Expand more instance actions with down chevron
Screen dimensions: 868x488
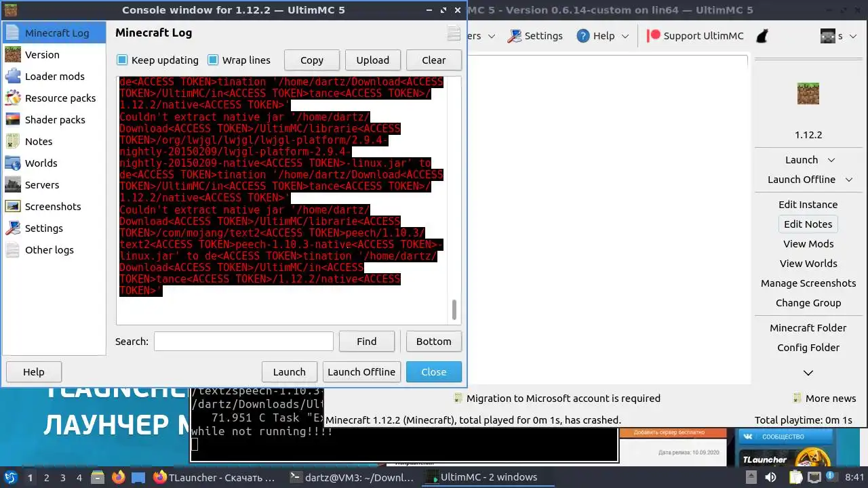click(808, 373)
